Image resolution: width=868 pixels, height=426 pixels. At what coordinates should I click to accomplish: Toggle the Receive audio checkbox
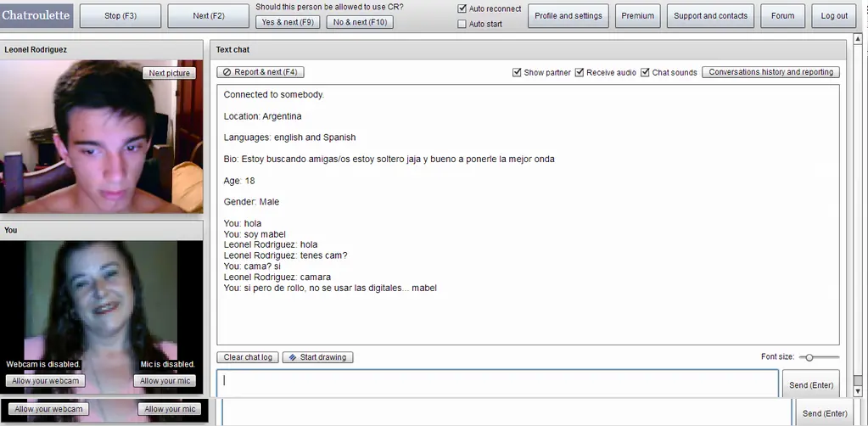click(580, 73)
